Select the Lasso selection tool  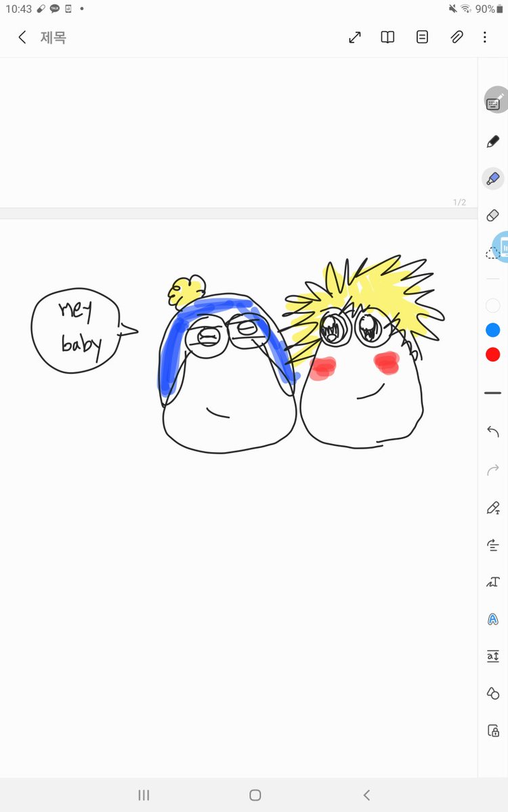[x=492, y=252]
